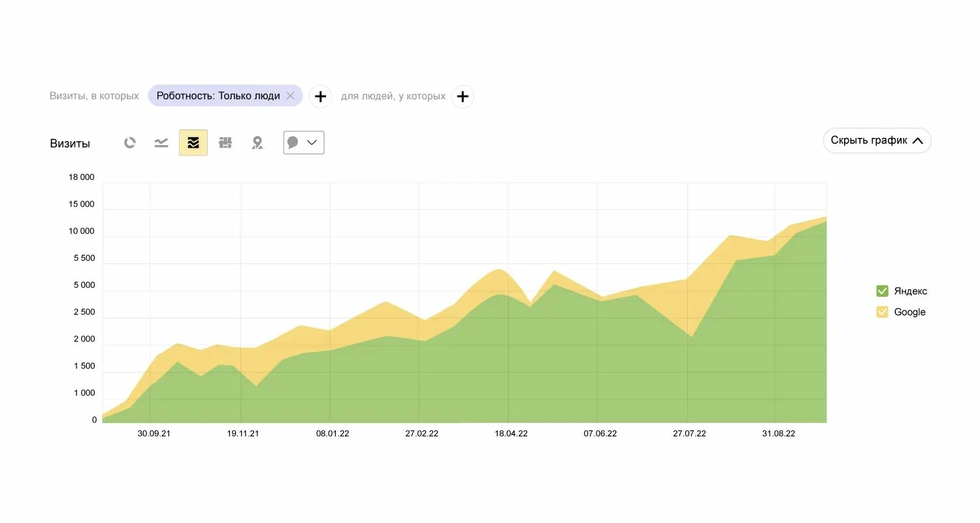Switch to column chart view icon
Image resolution: width=980 pixels, height=523 pixels.
pyautogui.click(x=225, y=143)
